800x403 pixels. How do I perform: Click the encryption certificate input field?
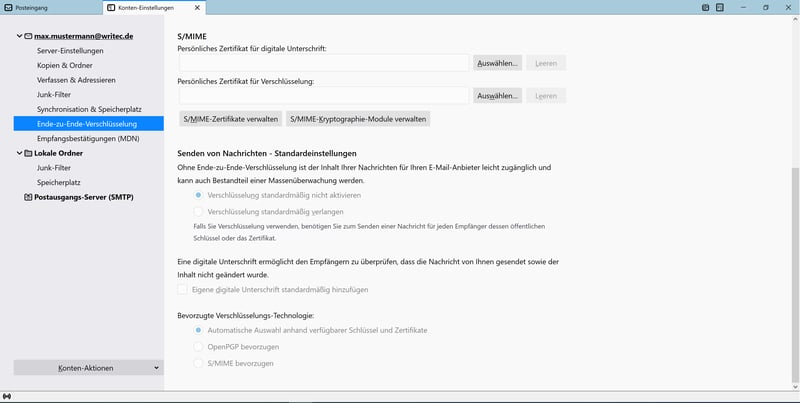(x=324, y=96)
